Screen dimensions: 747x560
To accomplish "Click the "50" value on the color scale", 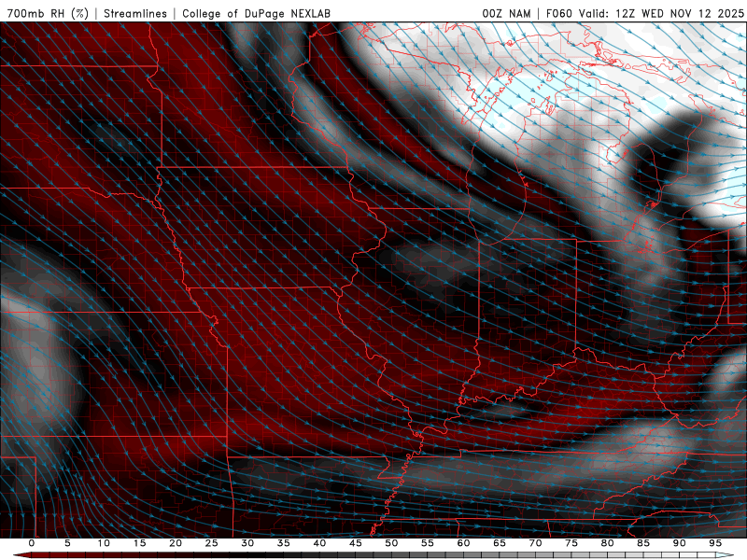I will tap(391, 543).
